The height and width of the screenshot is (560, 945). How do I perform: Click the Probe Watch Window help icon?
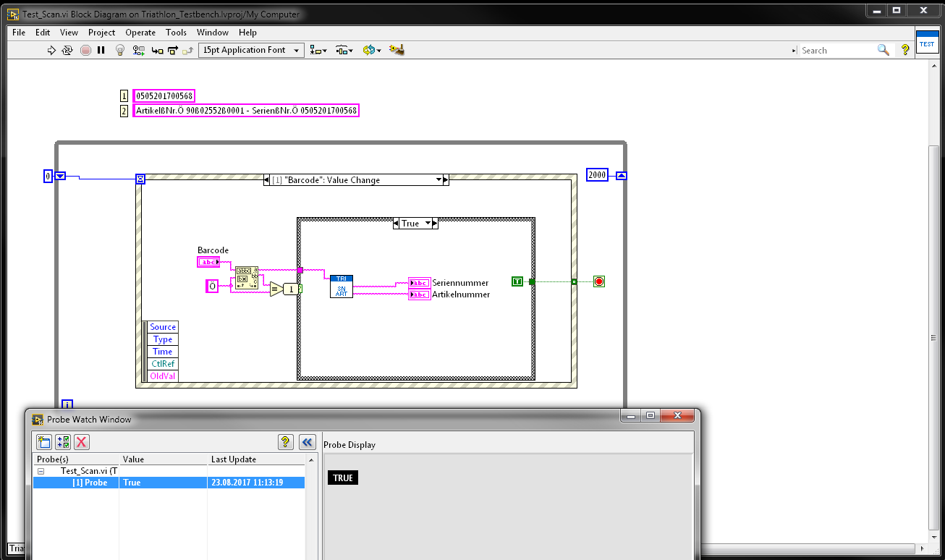[286, 442]
